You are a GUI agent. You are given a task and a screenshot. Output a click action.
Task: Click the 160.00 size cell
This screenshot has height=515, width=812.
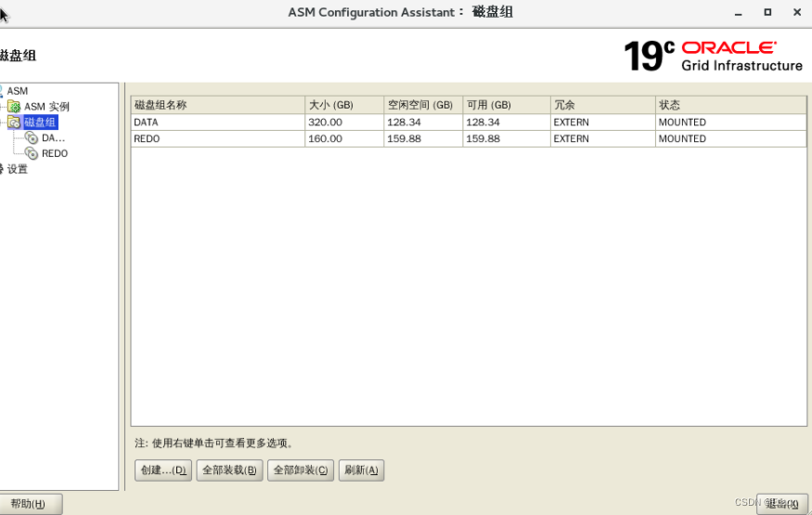(344, 138)
